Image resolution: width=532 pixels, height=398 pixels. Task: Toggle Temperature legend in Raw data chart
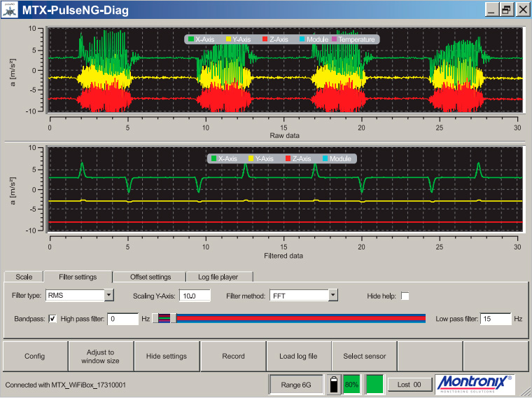[x=354, y=39]
